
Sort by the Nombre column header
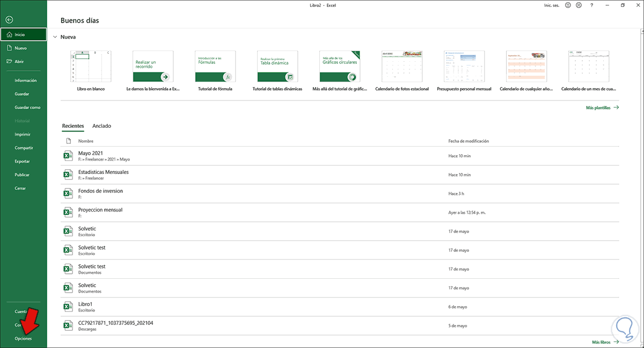86,141
